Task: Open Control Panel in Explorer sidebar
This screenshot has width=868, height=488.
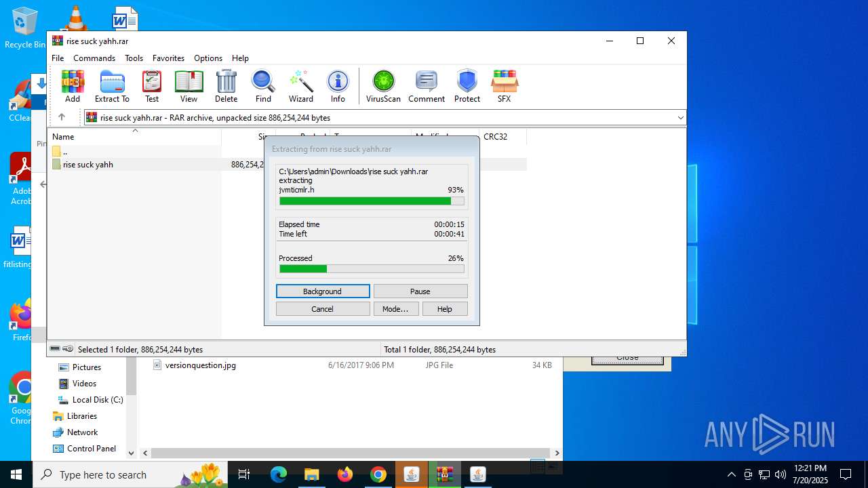Action: [x=91, y=448]
